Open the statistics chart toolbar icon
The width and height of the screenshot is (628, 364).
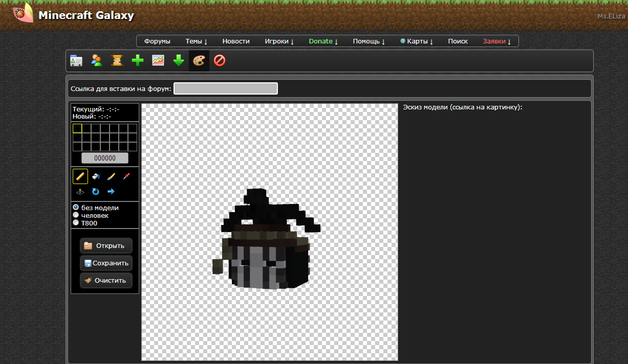tap(158, 61)
